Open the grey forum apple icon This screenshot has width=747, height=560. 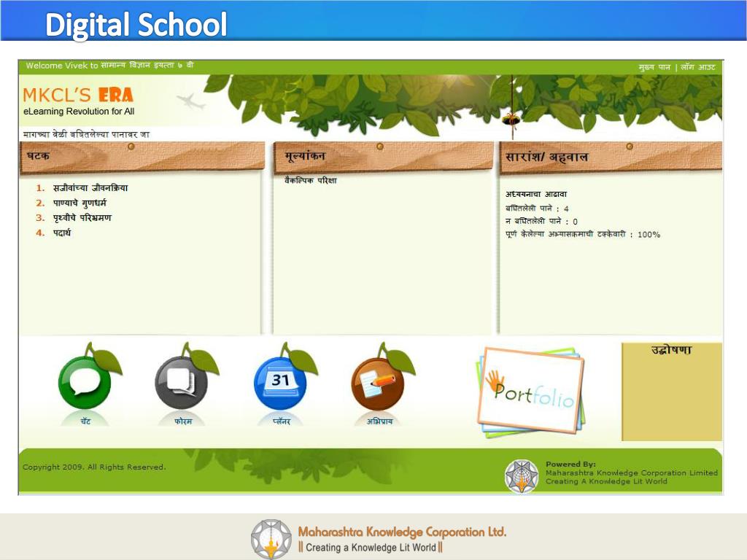pos(182,382)
